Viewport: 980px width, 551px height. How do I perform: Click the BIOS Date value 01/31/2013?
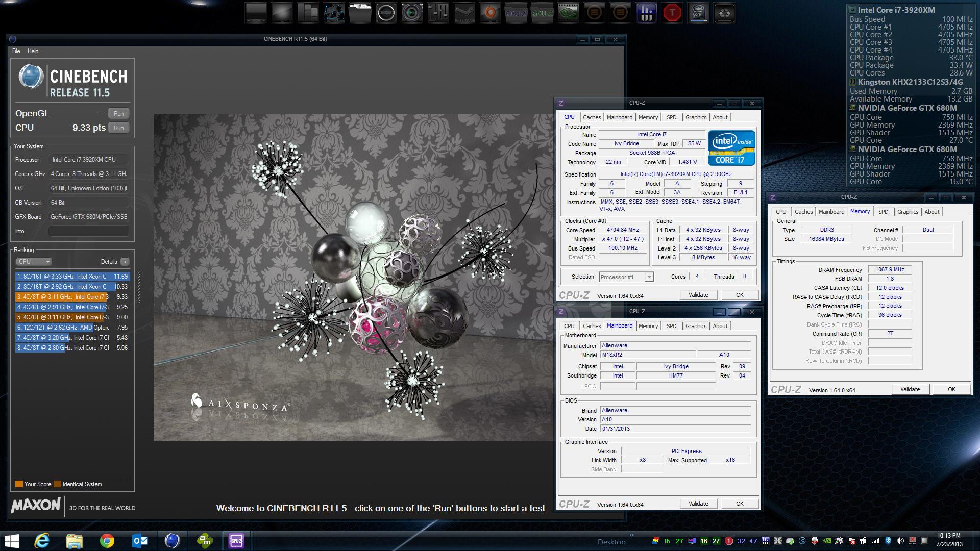675,429
